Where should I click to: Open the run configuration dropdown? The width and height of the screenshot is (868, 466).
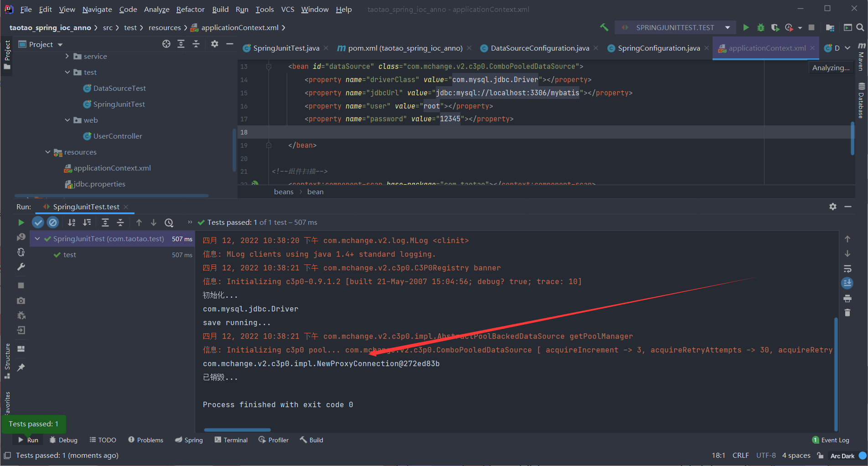(x=728, y=27)
